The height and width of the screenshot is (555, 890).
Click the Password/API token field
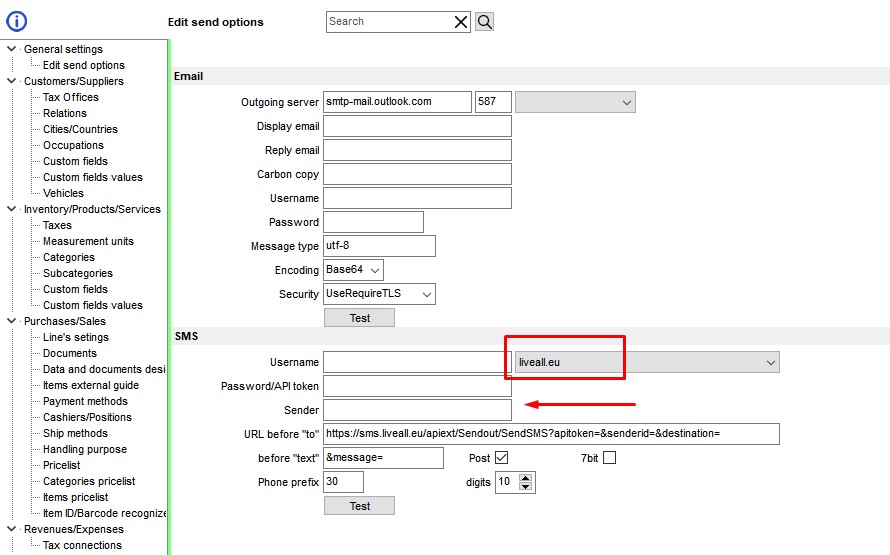pyautogui.click(x=417, y=386)
